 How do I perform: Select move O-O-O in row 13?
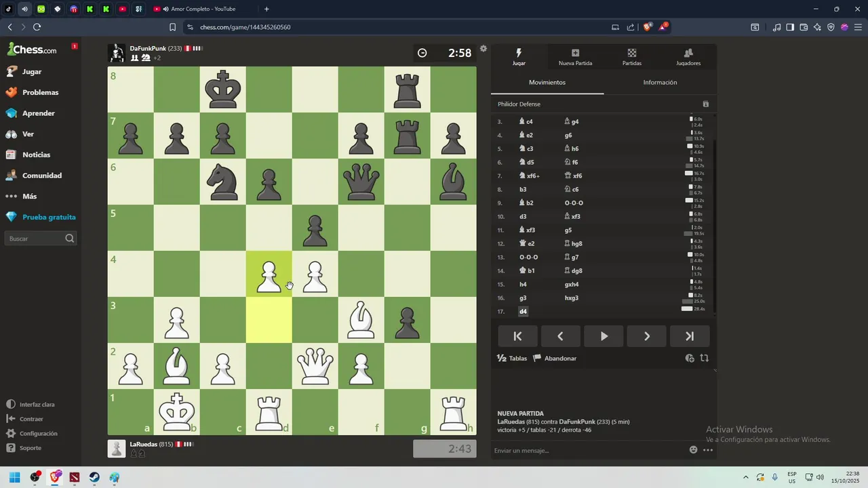tap(528, 257)
